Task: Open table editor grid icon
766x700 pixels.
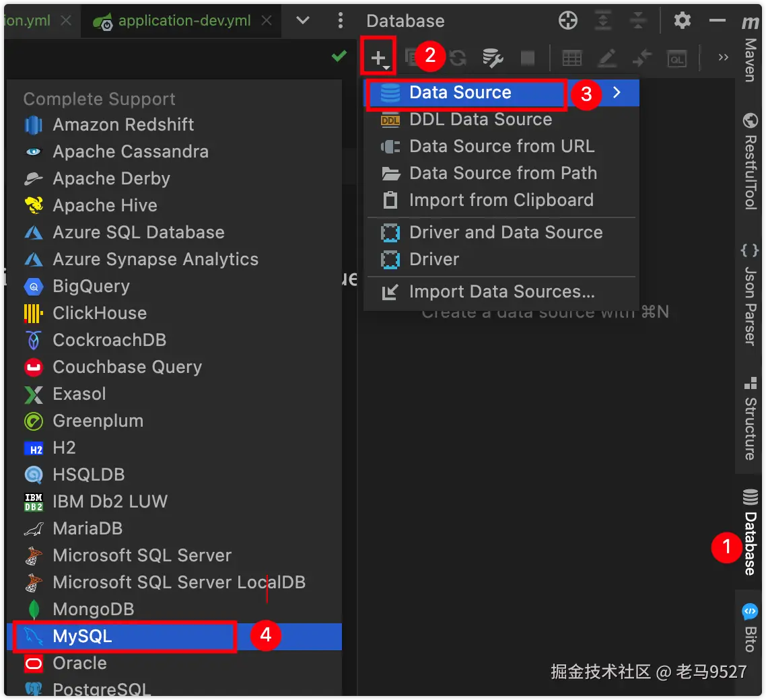Action: click(571, 58)
